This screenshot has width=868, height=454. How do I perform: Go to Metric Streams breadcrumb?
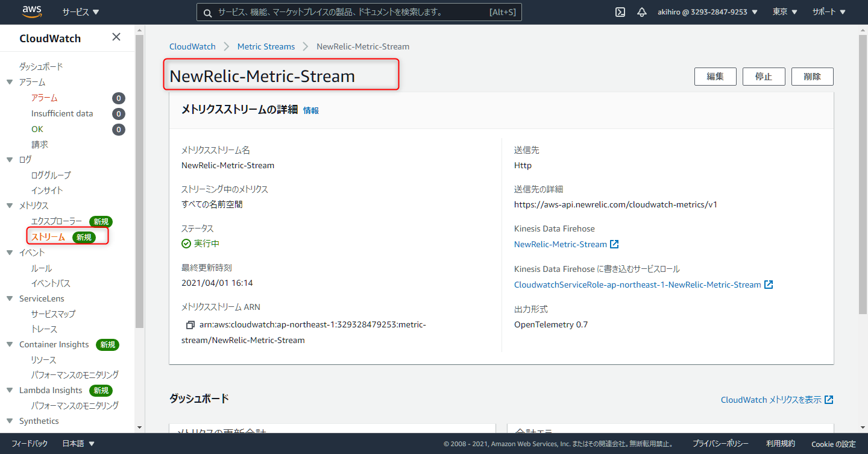266,46
